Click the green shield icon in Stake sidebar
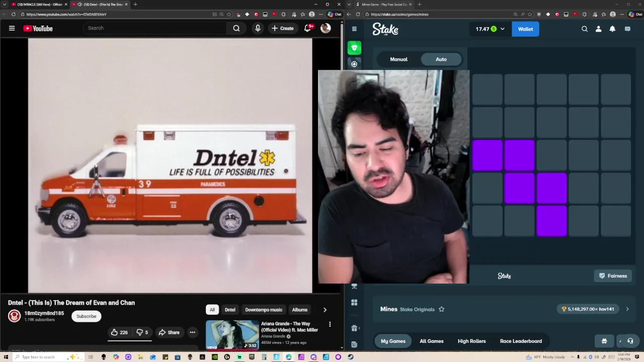The image size is (644, 362). [354, 48]
